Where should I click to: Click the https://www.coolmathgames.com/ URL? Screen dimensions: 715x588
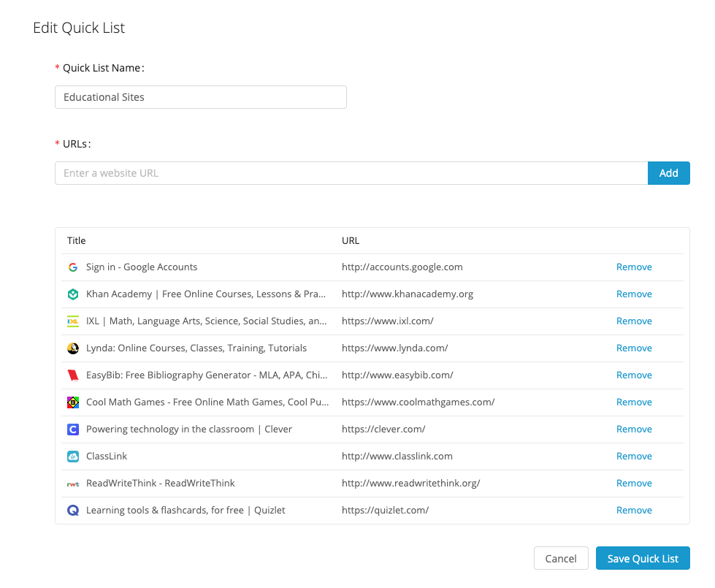(418, 402)
